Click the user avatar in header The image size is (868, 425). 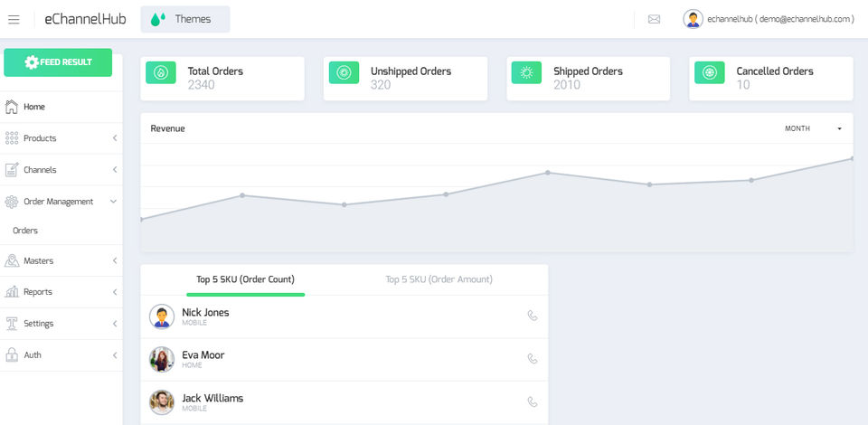pyautogui.click(x=693, y=19)
